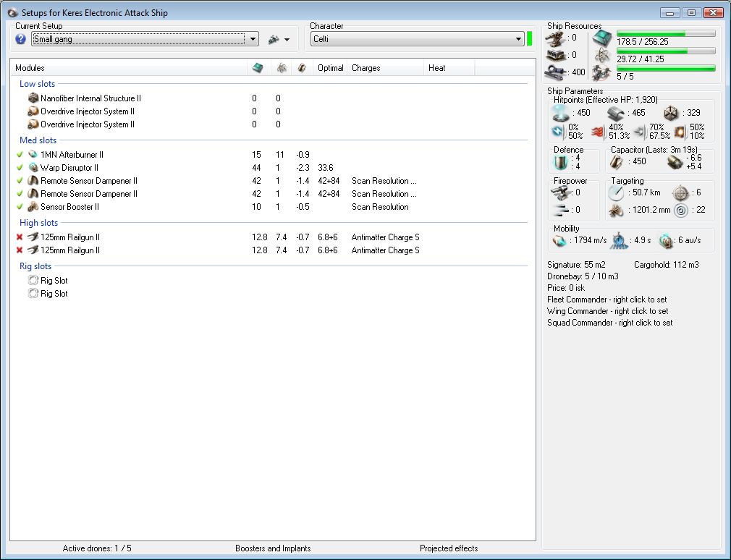Click the armor hitpoints icon showing 465

[x=616, y=113]
